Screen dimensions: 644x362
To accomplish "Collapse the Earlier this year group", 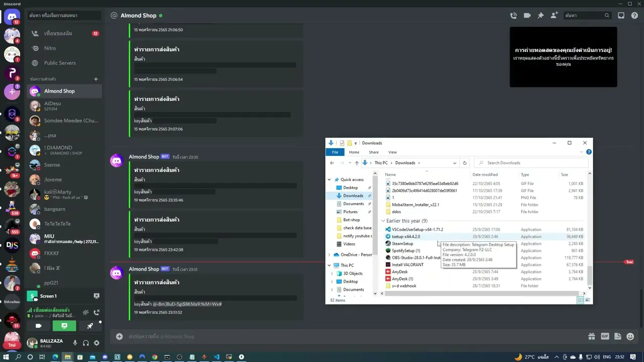I will coord(383,221).
